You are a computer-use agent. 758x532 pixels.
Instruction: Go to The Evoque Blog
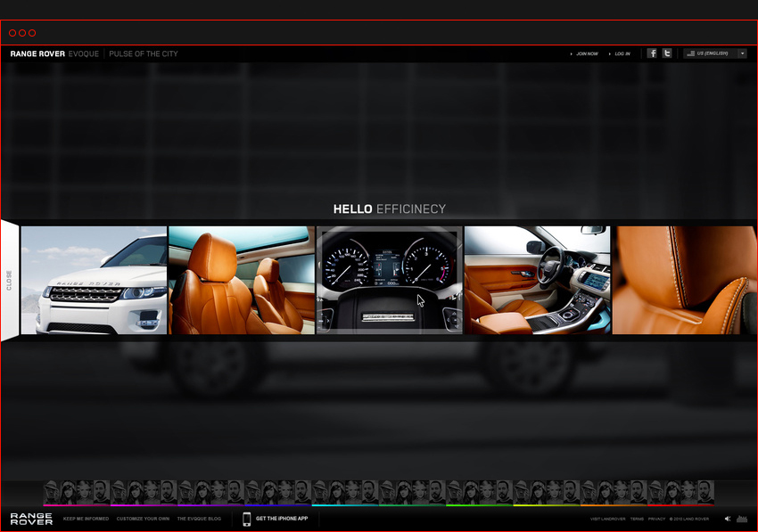point(199,519)
